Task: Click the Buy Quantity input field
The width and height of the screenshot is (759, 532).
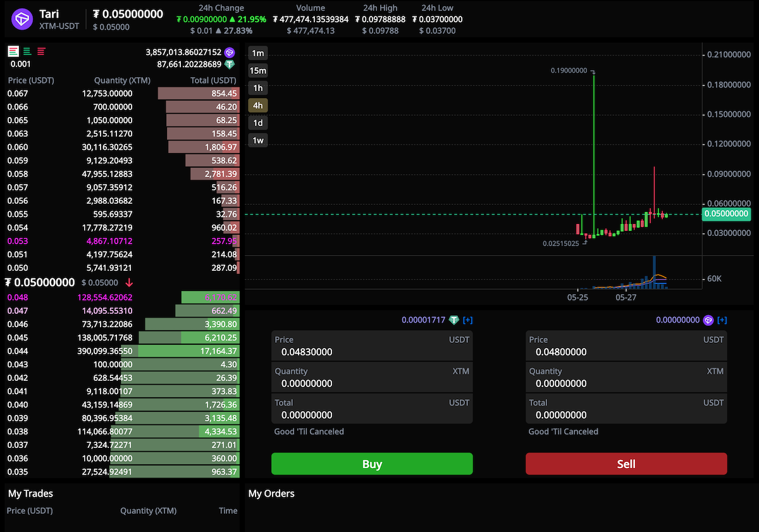Action: pos(372,378)
